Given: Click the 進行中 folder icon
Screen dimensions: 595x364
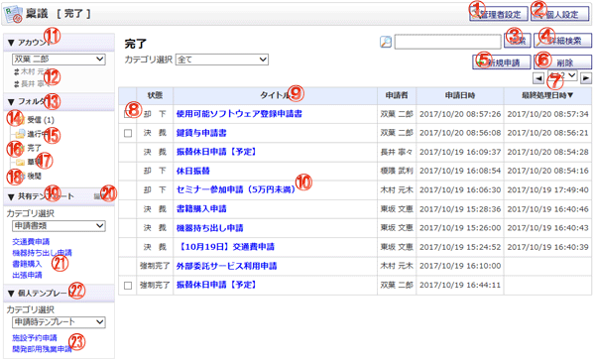Looking at the screenshot, I should 21,134.
